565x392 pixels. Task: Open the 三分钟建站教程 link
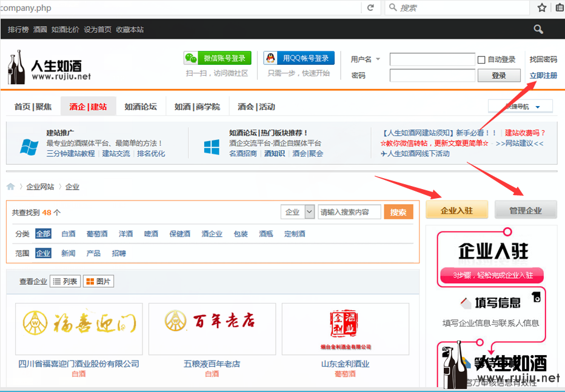pyautogui.click(x=70, y=154)
